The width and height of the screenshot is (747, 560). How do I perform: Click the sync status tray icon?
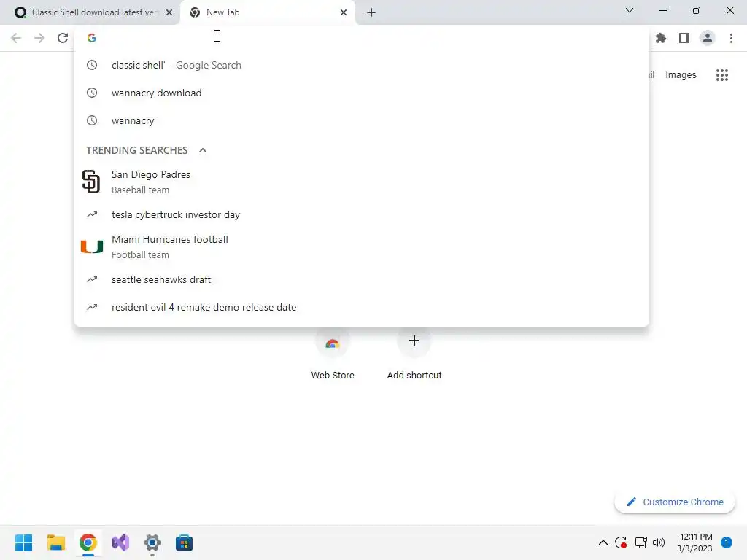tap(621, 542)
